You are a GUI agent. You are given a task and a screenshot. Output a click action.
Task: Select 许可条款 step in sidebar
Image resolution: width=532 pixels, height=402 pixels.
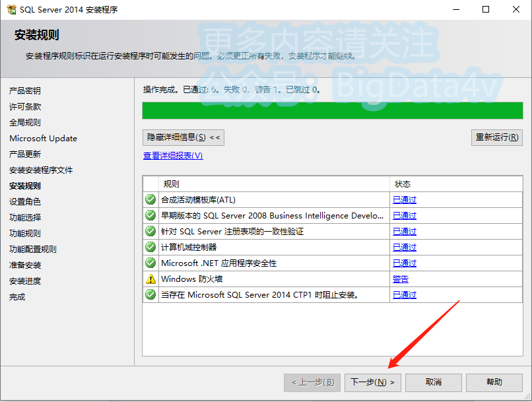click(x=25, y=107)
